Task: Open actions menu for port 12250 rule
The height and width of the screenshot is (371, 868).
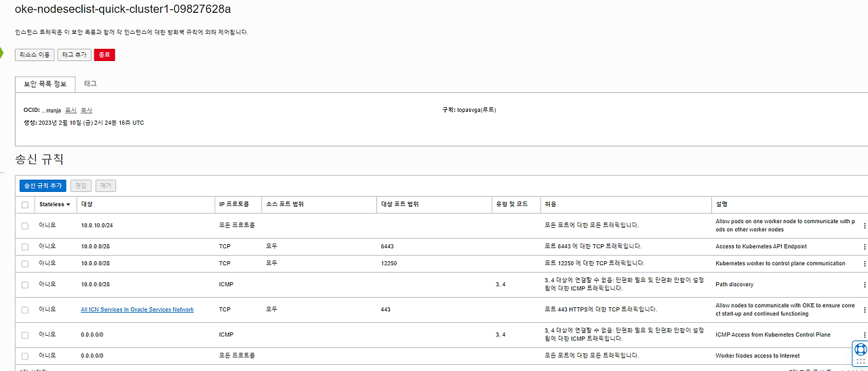Action: click(865, 264)
